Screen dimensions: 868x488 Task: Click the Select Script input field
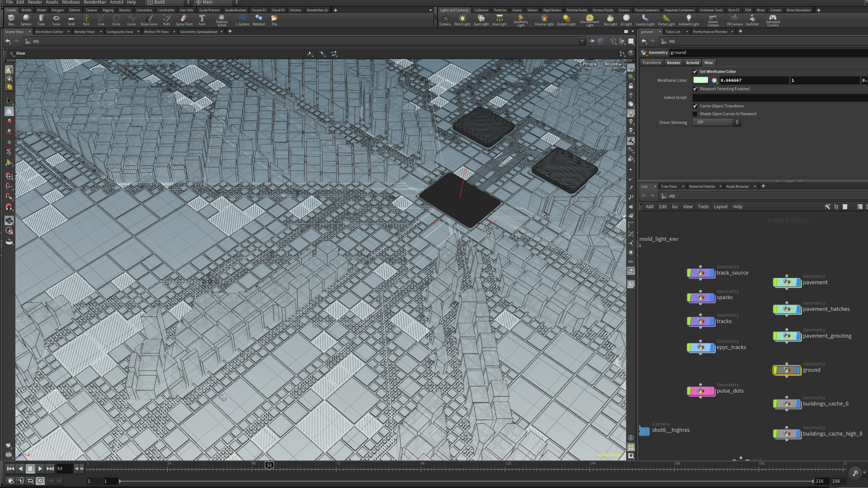point(780,98)
